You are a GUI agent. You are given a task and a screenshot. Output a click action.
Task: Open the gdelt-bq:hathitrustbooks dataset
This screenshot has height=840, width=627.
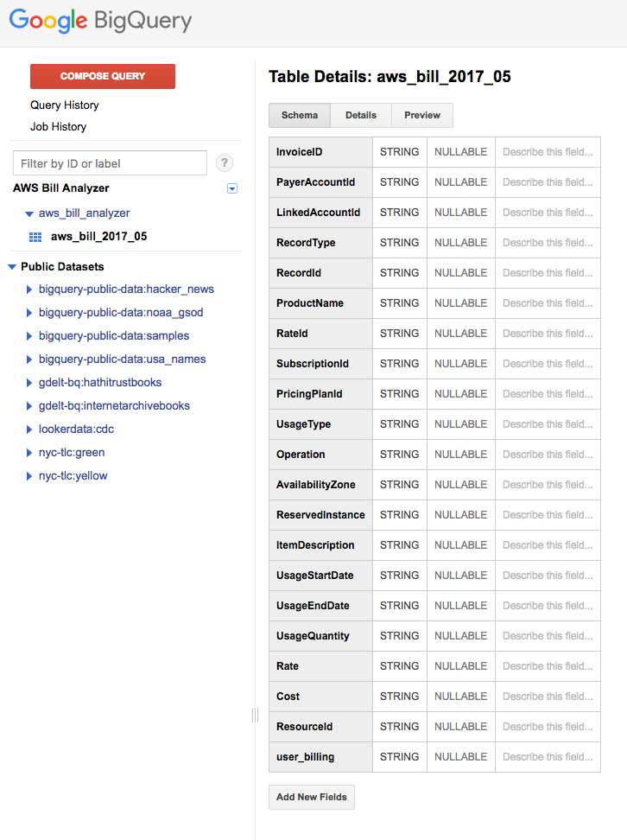pyautogui.click(x=100, y=383)
